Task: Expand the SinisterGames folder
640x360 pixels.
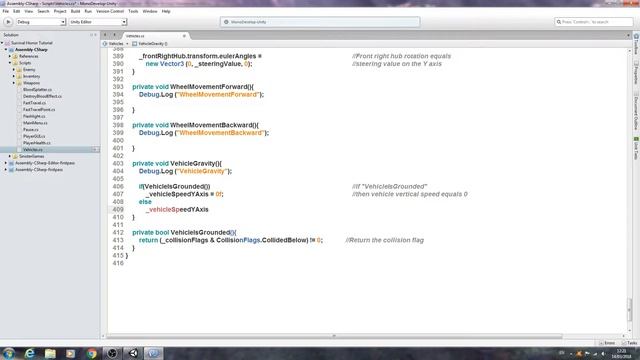Action: [10, 156]
